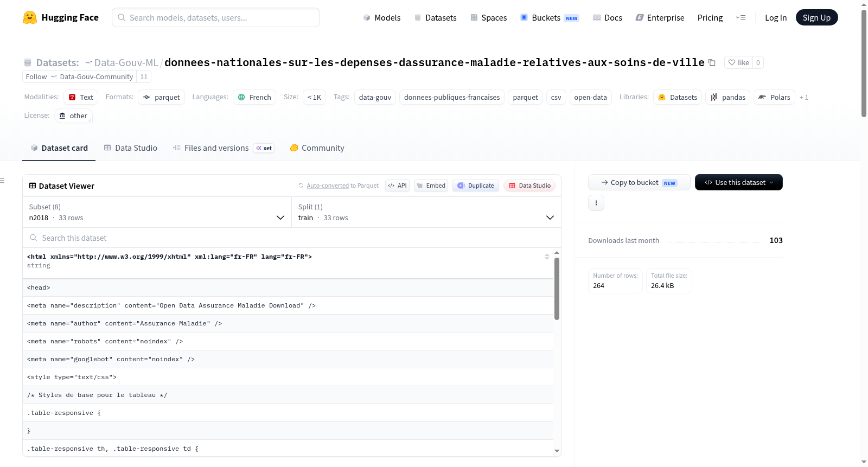Open the navigation more menu icon
This screenshot has width=868, height=467.
point(741,17)
